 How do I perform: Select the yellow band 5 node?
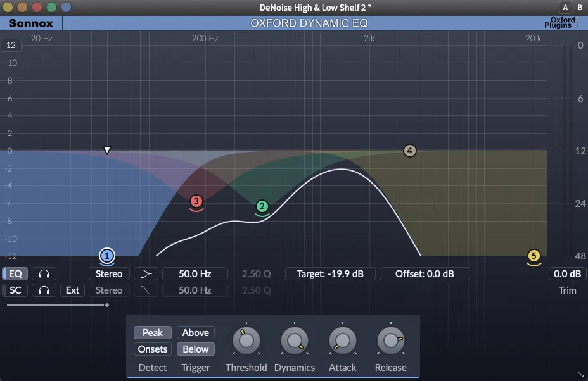click(x=534, y=256)
